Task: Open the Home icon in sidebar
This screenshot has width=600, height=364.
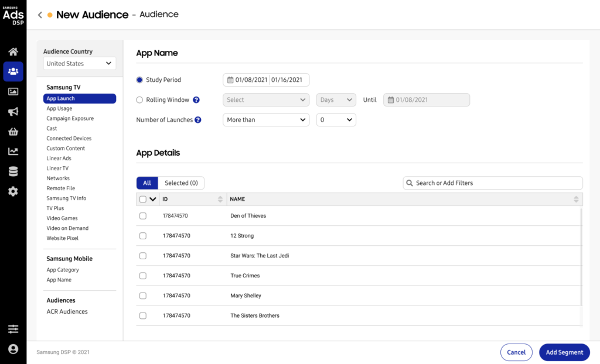Action: [13, 51]
